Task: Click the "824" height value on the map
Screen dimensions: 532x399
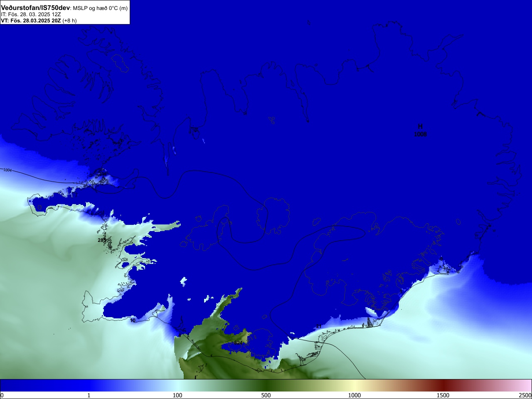Action: (x=238, y=343)
